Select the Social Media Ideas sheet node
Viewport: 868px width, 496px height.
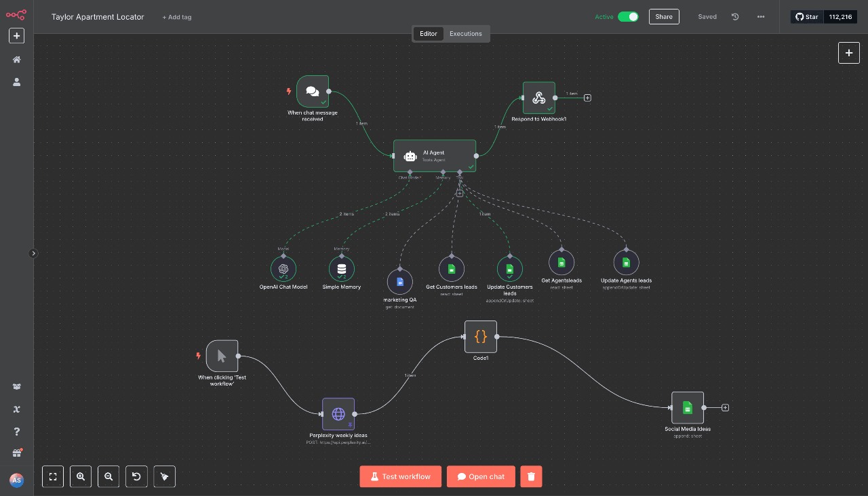[687, 407]
